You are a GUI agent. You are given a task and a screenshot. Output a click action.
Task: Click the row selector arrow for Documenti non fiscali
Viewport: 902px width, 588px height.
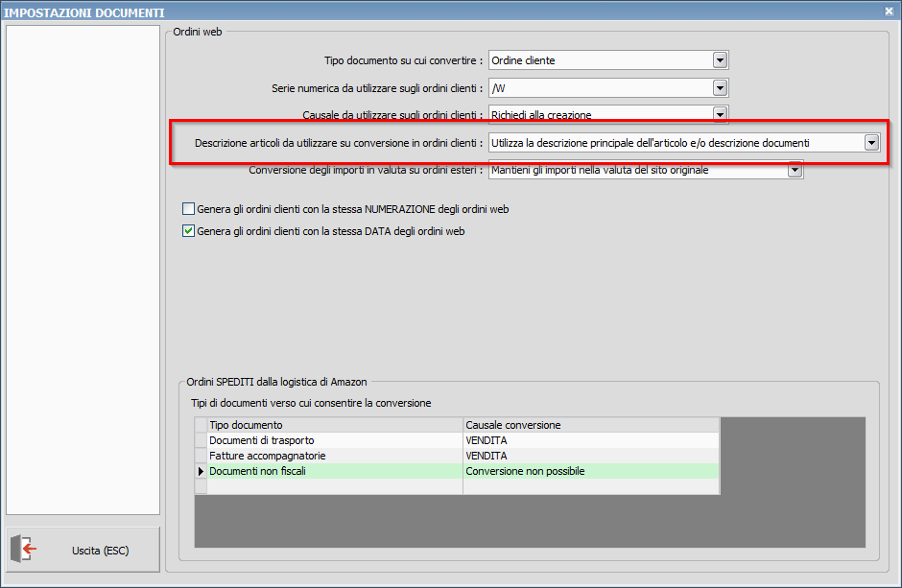coord(201,471)
